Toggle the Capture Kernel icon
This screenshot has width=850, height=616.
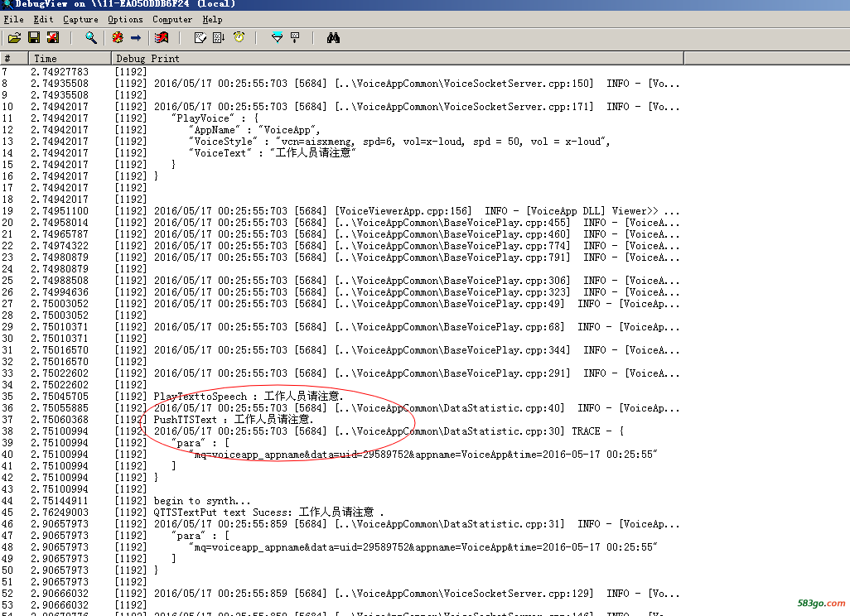coord(118,37)
